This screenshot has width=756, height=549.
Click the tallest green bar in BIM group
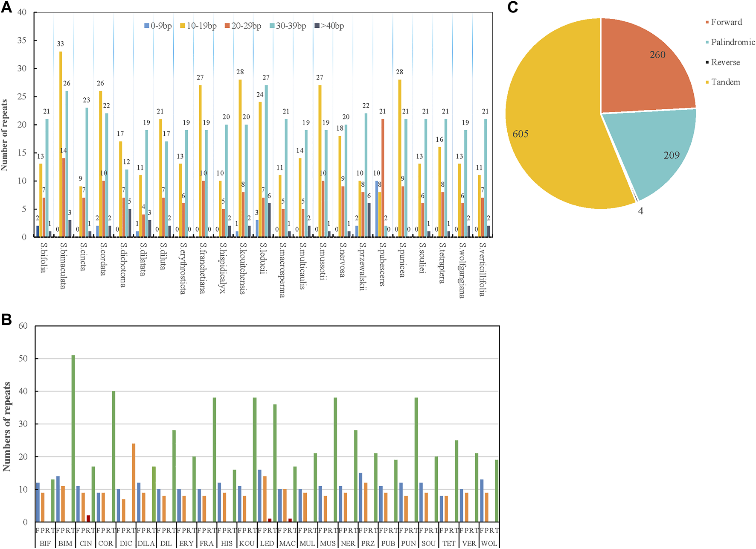tap(73, 438)
